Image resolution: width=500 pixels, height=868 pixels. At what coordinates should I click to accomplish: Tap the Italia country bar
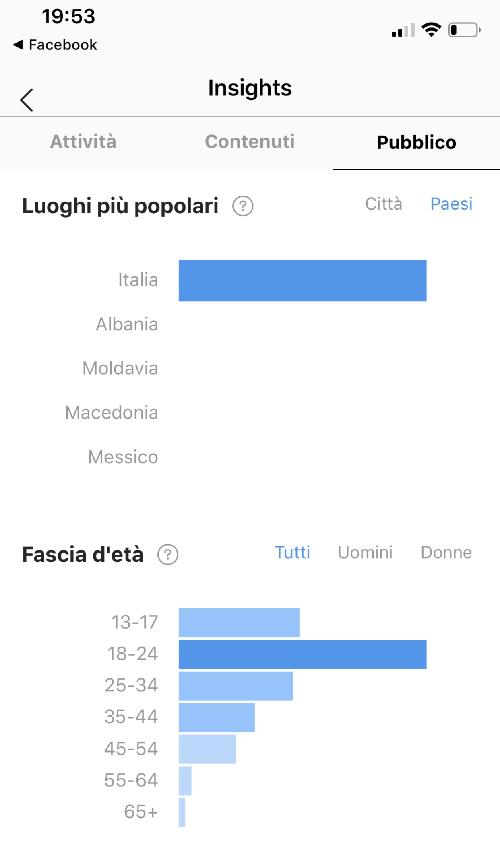[x=302, y=280]
